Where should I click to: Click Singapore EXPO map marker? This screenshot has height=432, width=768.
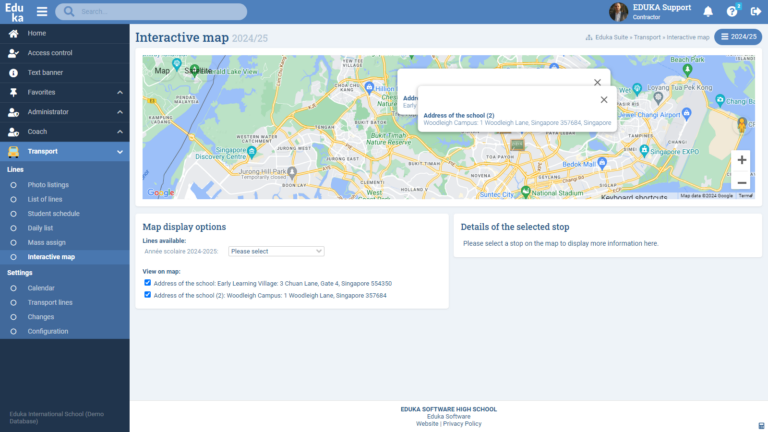pyautogui.click(x=644, y=150)
